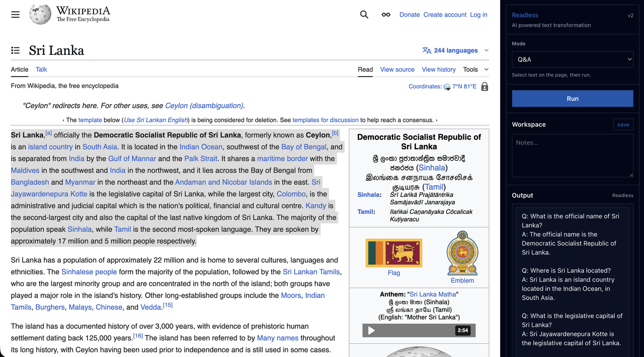Click the page protection padlock icon
This screenshot has width=644, height=357.
click(x=485, y=87)
